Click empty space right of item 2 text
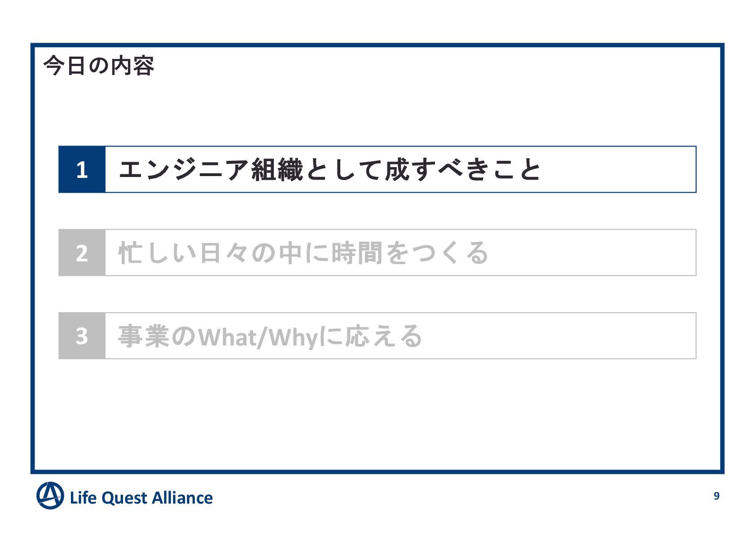This screenshot has height=535, width=756. pos(593,253)
